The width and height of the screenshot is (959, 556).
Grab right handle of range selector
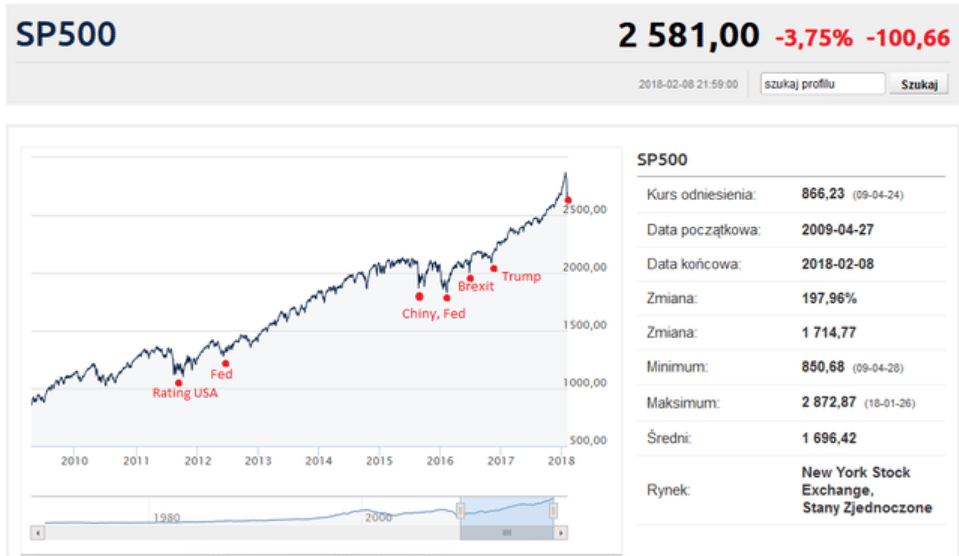(x=553, y=510)
